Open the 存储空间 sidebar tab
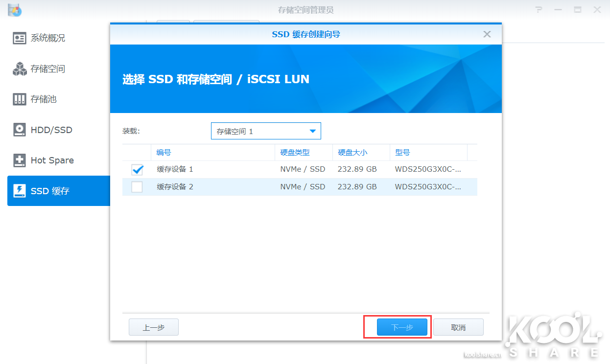 (x=48, y=69)
